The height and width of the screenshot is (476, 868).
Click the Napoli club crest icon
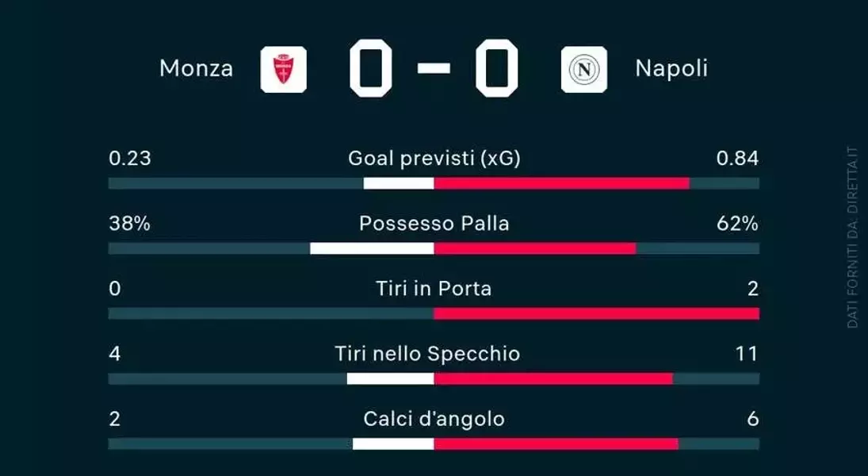pos(584,69)
